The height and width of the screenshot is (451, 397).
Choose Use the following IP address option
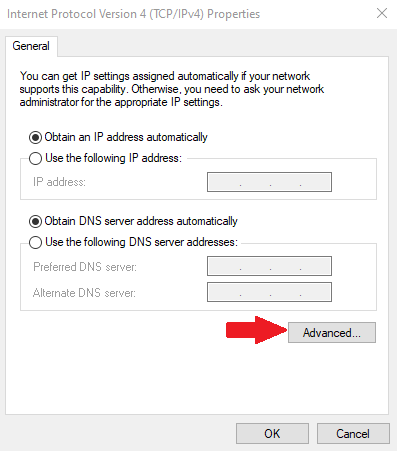[105, 158]
